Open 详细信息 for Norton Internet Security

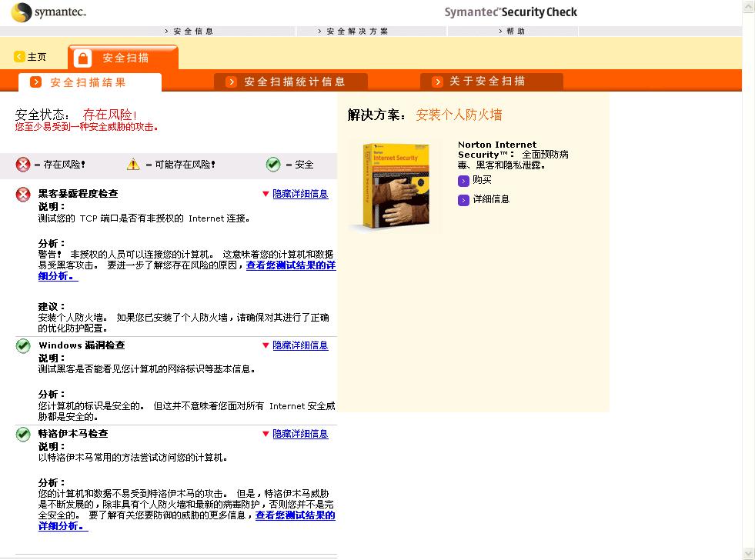(x=491, y=199)
